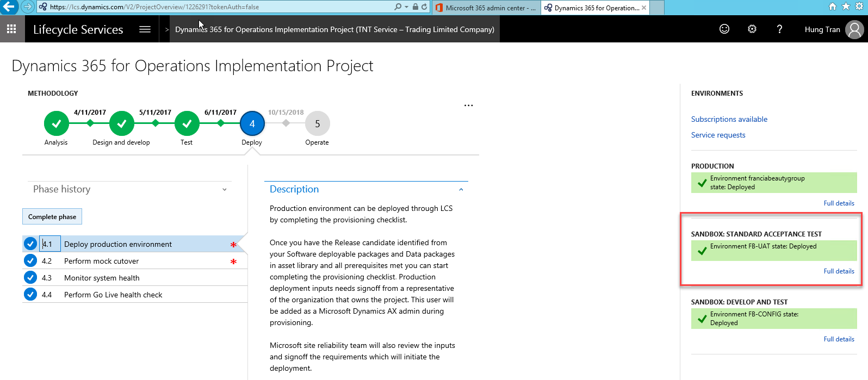Click milestone diamond dated 5/11/2017
Screen dimensions: 868x380
pos(156,123)
